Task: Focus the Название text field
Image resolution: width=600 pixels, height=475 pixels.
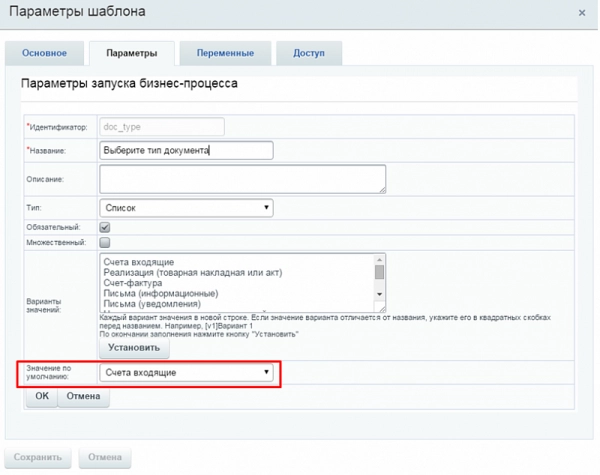Action: click(x=186, y=151)
